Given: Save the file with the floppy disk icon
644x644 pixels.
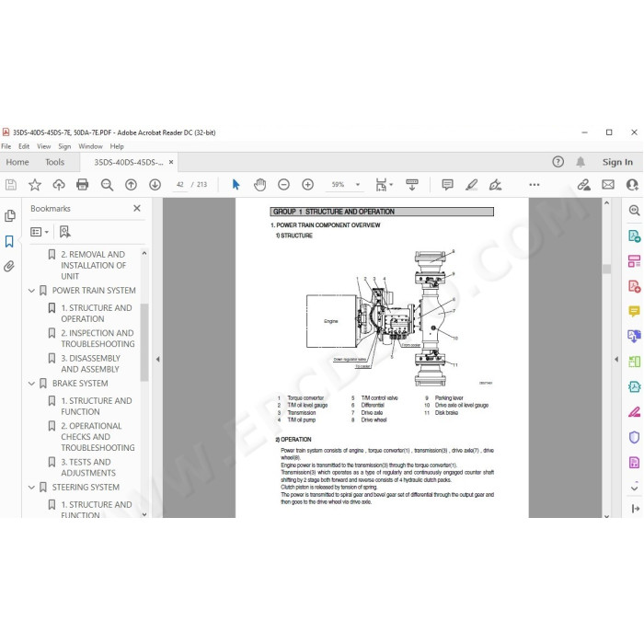Looking at the screenshot, I should tap(11, 185).
